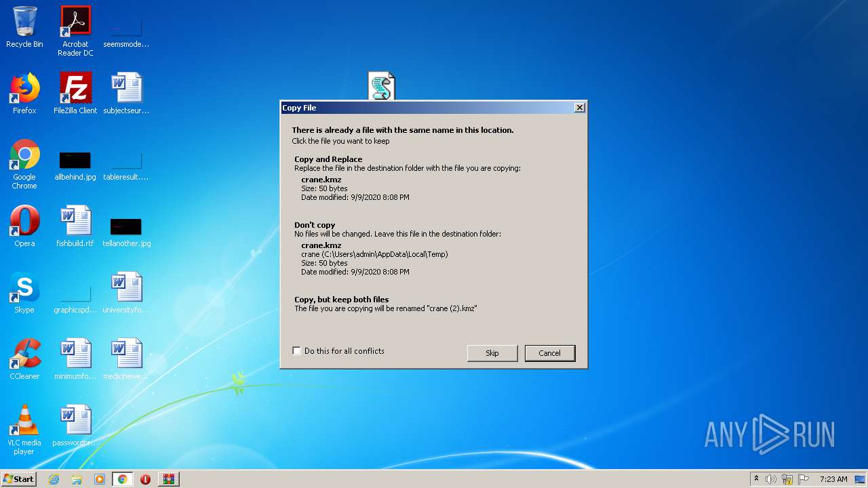Select subjectseur Word document icon
The width and height of the screenshot is (868, 488).
pos(126,94)
